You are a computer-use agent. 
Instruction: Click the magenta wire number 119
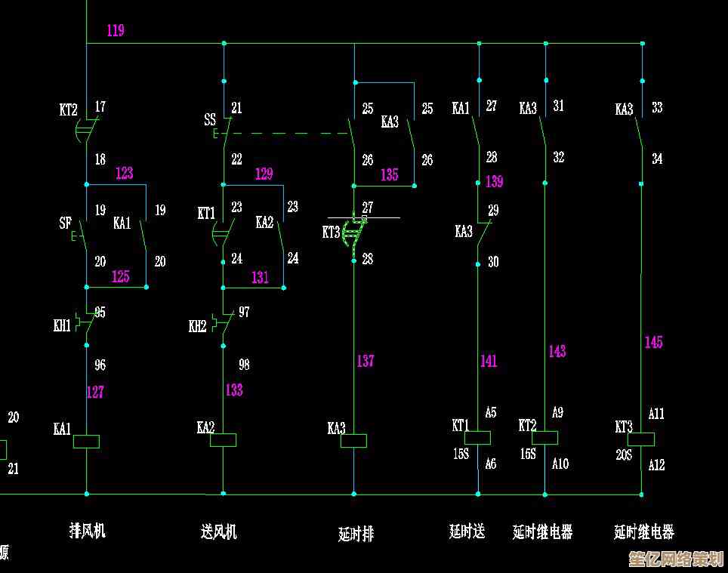[115, 31]
